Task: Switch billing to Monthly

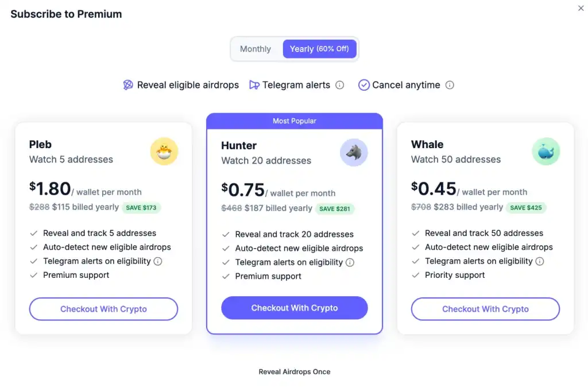Action: (256, 49)
